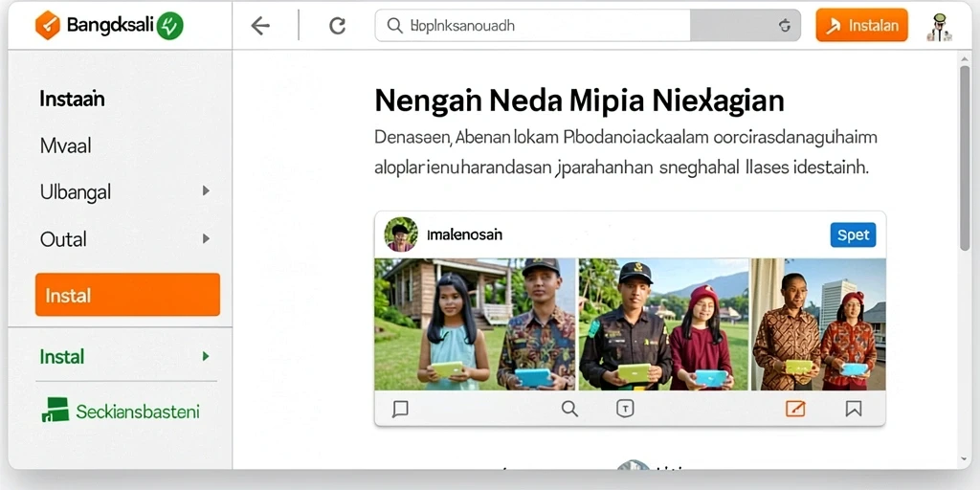Select Instaain in the sidebar
The width and height of the screenshot is (980, 490).
click(x=72, y=99)
